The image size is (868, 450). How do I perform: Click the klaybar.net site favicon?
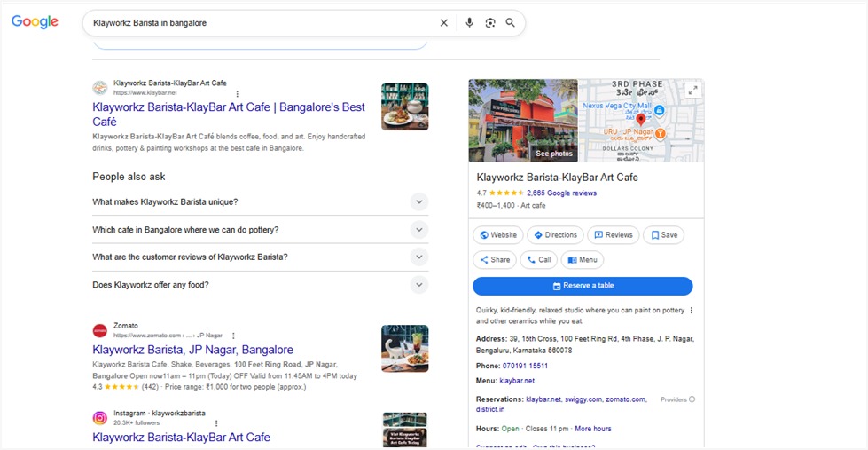coord(99,88)
